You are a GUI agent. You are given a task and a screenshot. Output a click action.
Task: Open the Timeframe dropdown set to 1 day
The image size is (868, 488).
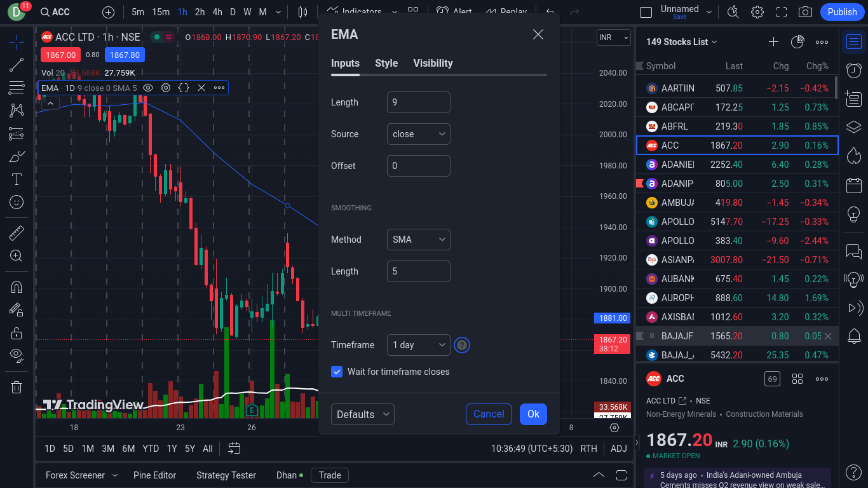pos(419,345)
